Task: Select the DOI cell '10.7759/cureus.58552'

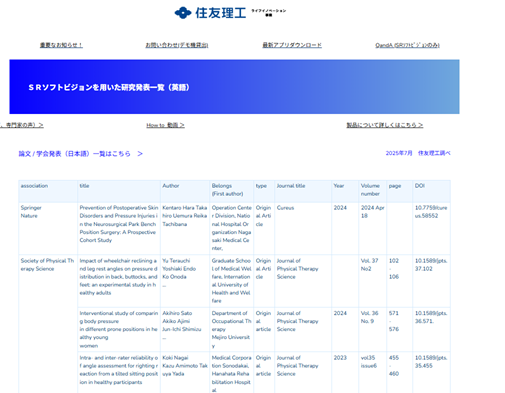Action: pyautogui.click(x=432, y=229)
